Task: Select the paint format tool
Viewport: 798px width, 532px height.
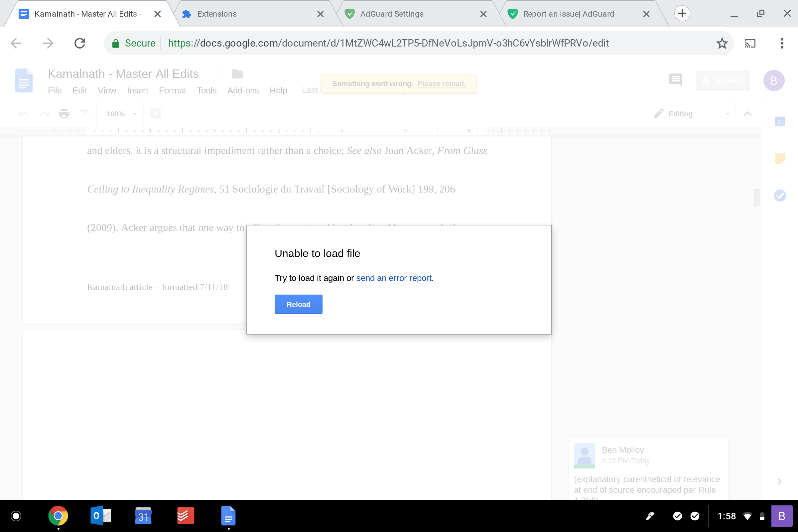Action: [x=84, y=114]
